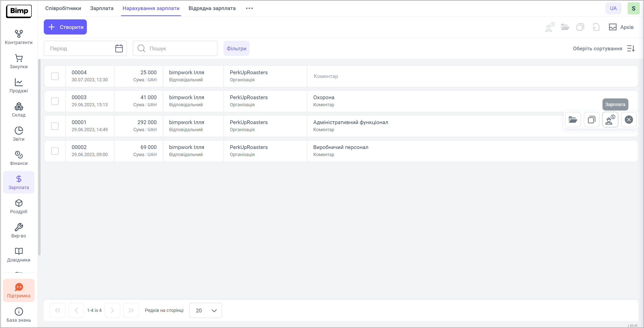The height and width of the screenshot is (328, 644).
Task: Click the copy row action icon
Action: 591,120
